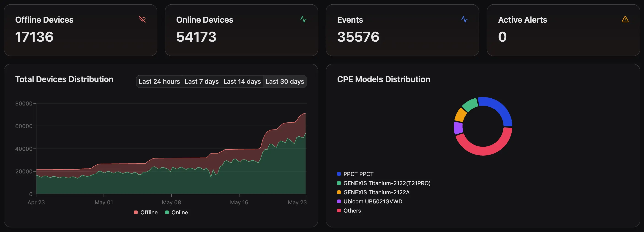This screenshot has width=644, height=232.
Task: Click the Ubicom UB5021GVWD legend entry
Action: pyautogui.click(x=370, y=201)
